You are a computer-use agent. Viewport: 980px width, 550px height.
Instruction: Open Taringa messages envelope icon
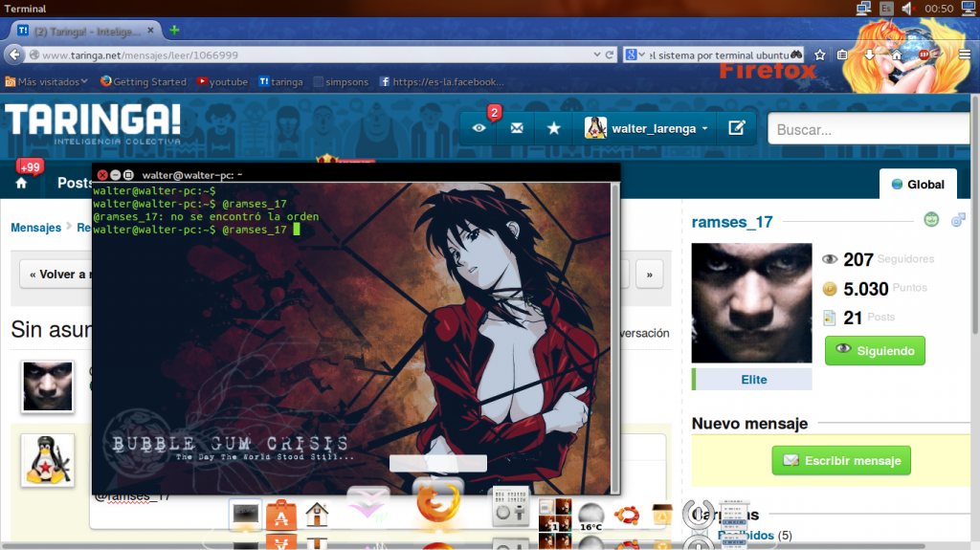516,128
